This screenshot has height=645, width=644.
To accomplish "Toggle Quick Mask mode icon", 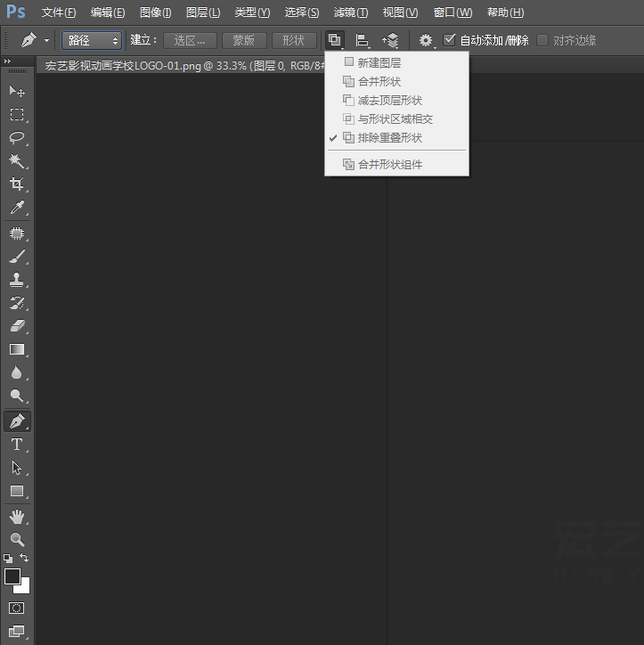I will pyautogui.click(x=17, y=608).
